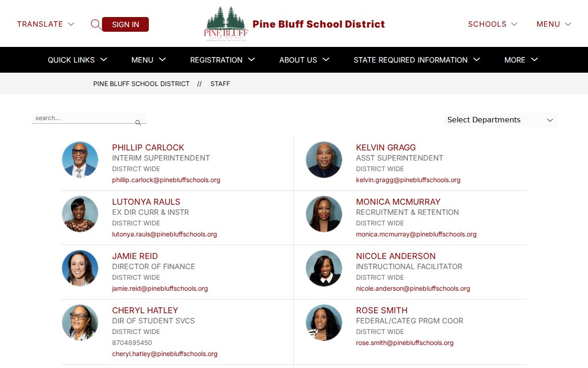Expand the Schools dropdown in the header
The height and width of the screenshot is (368, 588).
pos(492,24)
